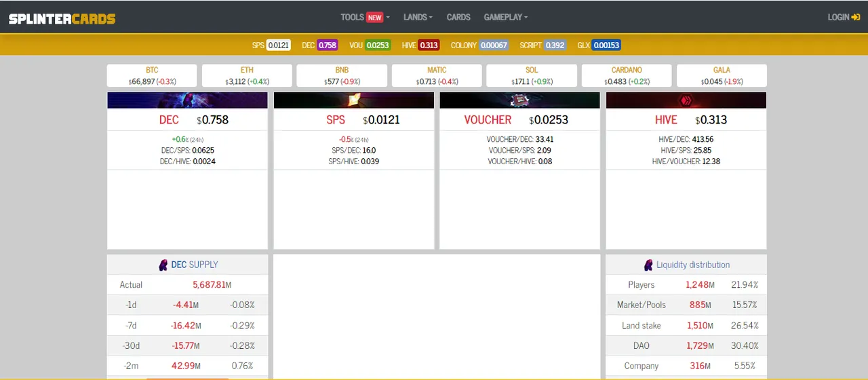Viewport: 868px width, 380px height.
Task: Click the DEC SUPPLY heading icon
Action: click(163, 265)
